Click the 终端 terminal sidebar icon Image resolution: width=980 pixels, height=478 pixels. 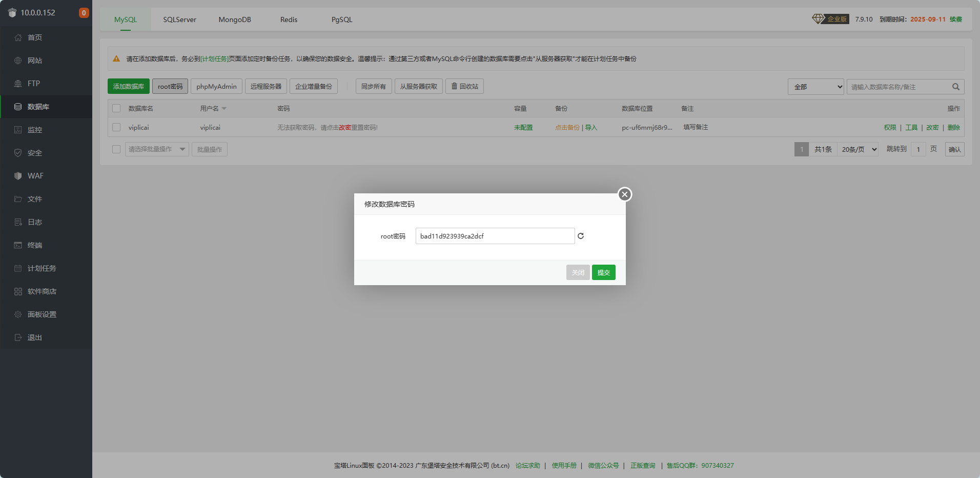point(18,245)
